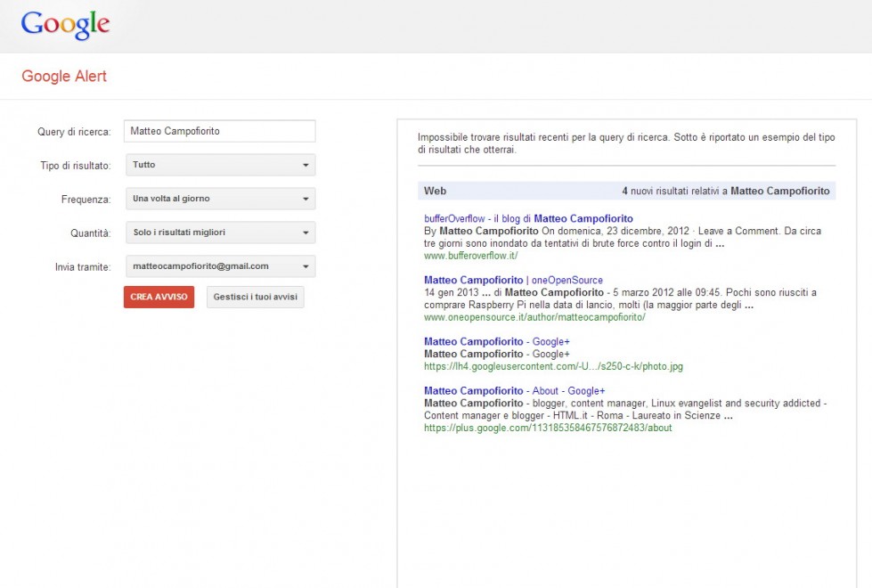This screenshot has height=588, width=872.
Task: Open Matteo Campofiorito About Google+ result
Action: (515, 391)
